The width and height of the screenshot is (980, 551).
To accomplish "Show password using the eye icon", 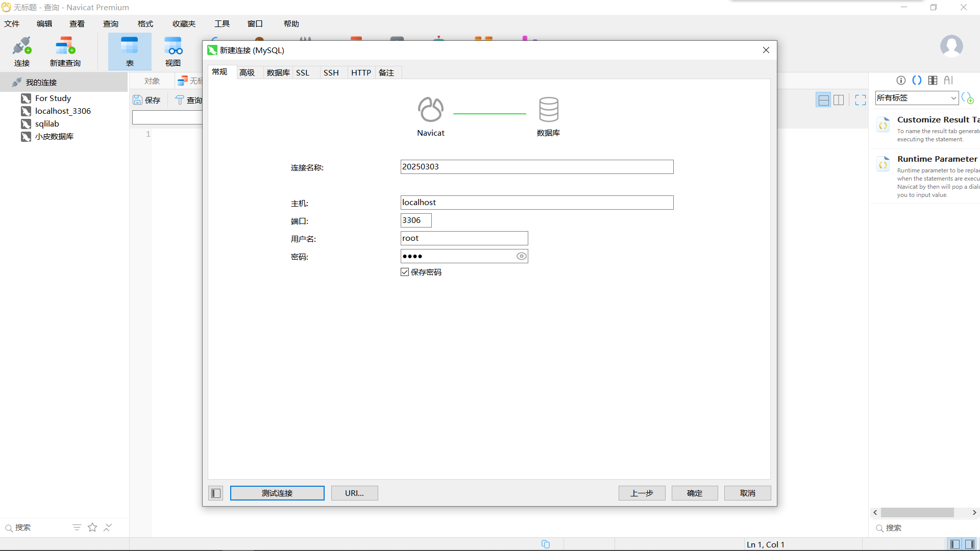I will (x=521, y=256).
